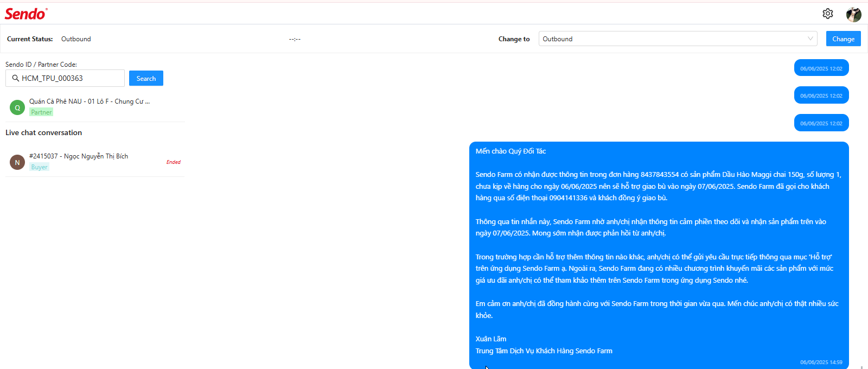Click the dropdown chevron arrow for Outbound
Screen dimensions: 868x369
pyautogui.click(x=810, y=39)
